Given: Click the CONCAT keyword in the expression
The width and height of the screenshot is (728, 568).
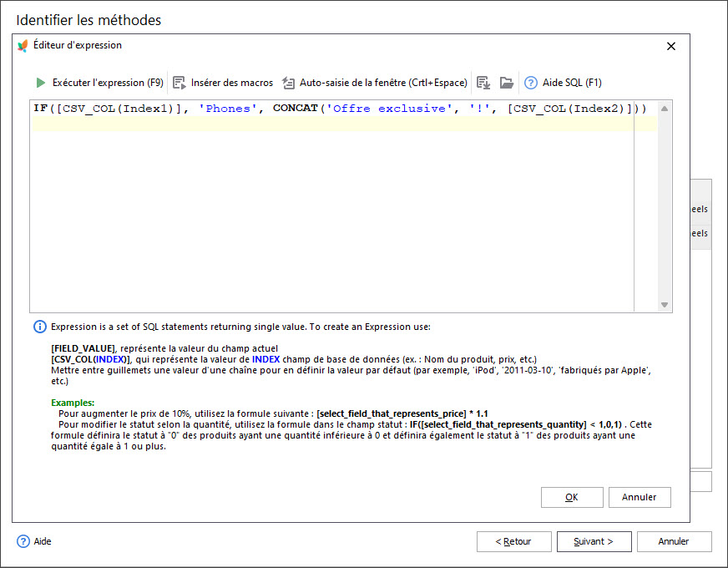Looking at the screenshot, I should (x=296, y=109).
